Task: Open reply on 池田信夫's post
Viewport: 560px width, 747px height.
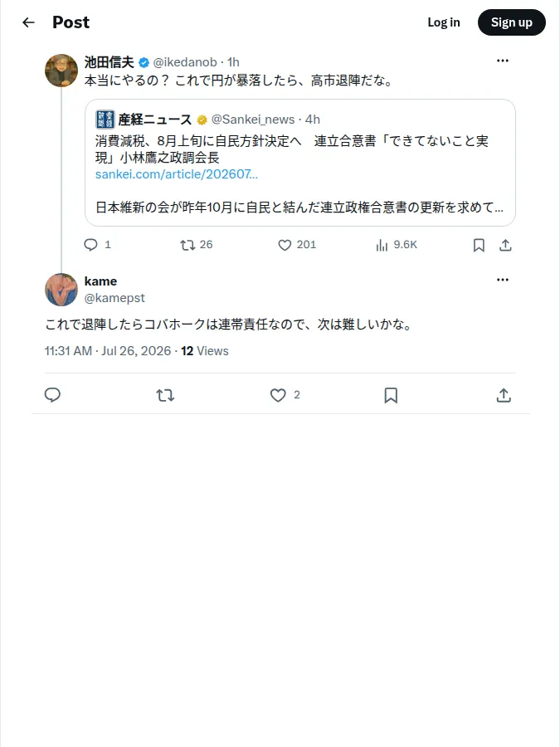Action: pyautogui.click(x=97, y=245)
